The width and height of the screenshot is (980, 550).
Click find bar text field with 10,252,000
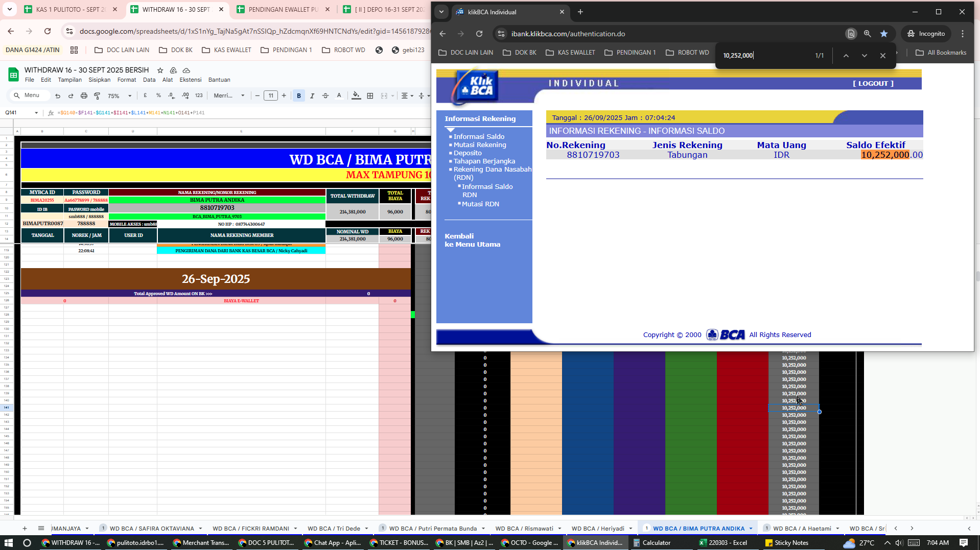coord(764,56)
